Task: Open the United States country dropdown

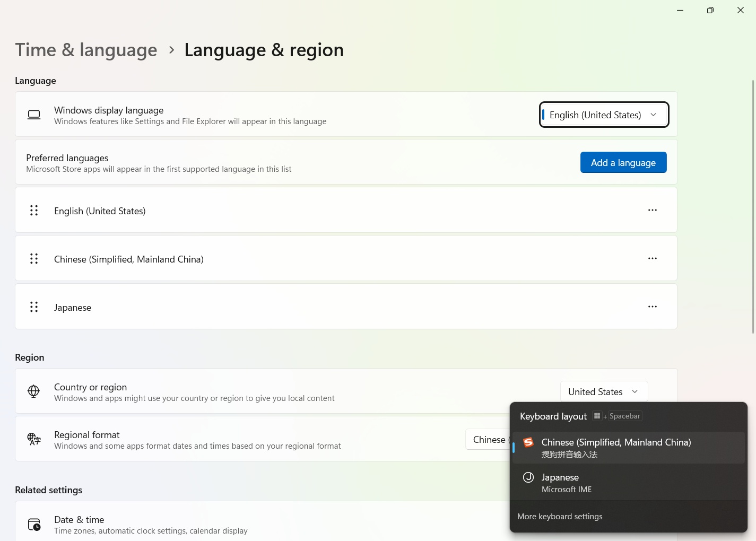Action: [604, 391]
